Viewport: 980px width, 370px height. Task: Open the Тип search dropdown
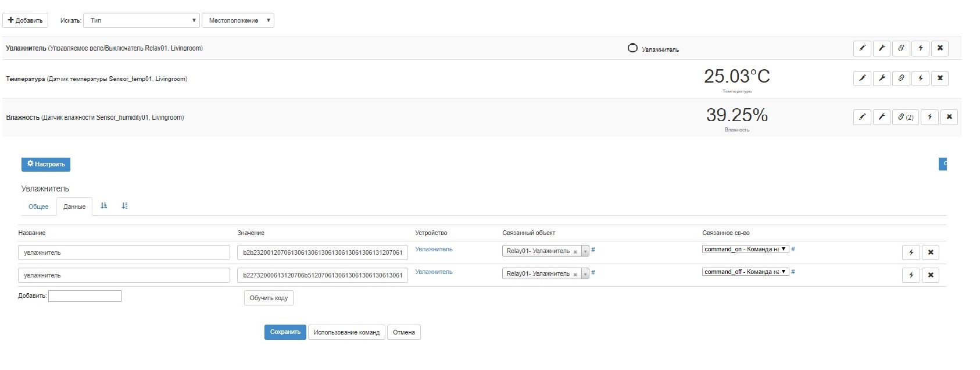(142, 20)
